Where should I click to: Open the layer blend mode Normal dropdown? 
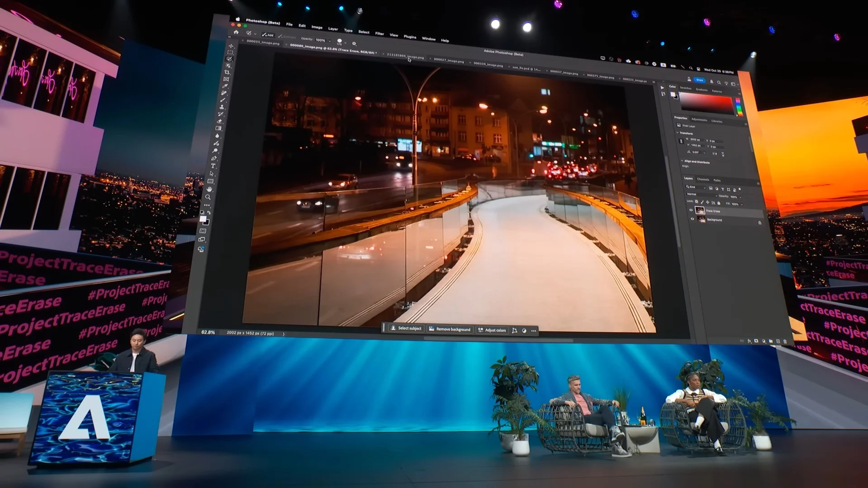point(702,195)
